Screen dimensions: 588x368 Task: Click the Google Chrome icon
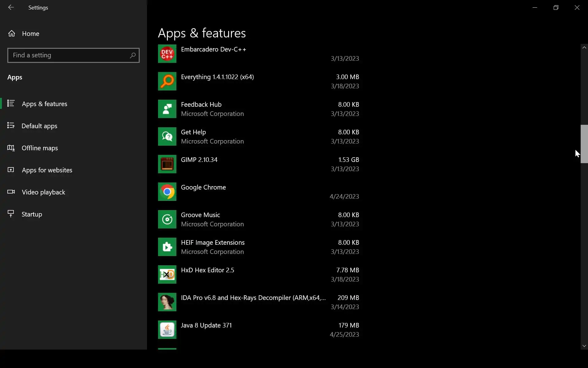167,192
